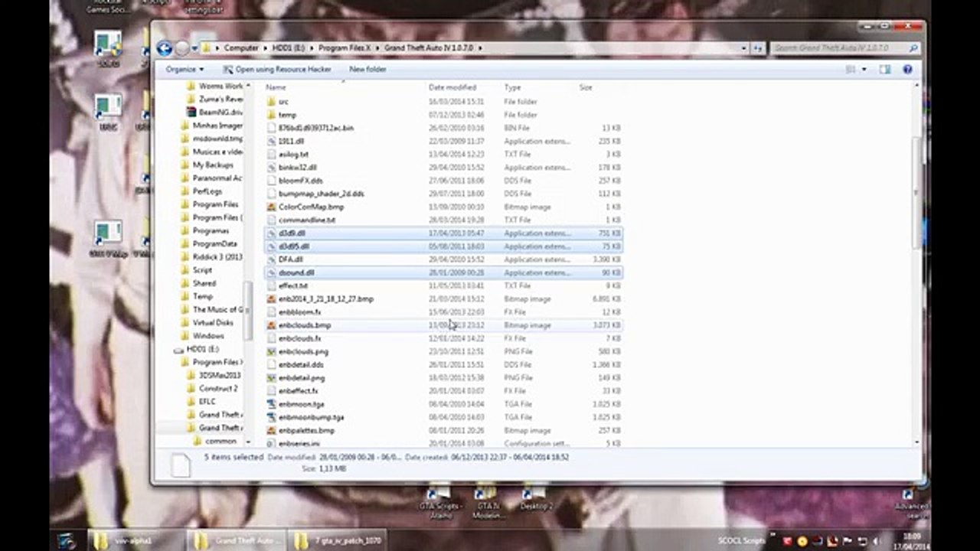The width and height of the screenshot is (980, 551).
Task: Select the ColorCorrMap.bmp file icon
Action: pyautogui.click(x=270, y=207)
